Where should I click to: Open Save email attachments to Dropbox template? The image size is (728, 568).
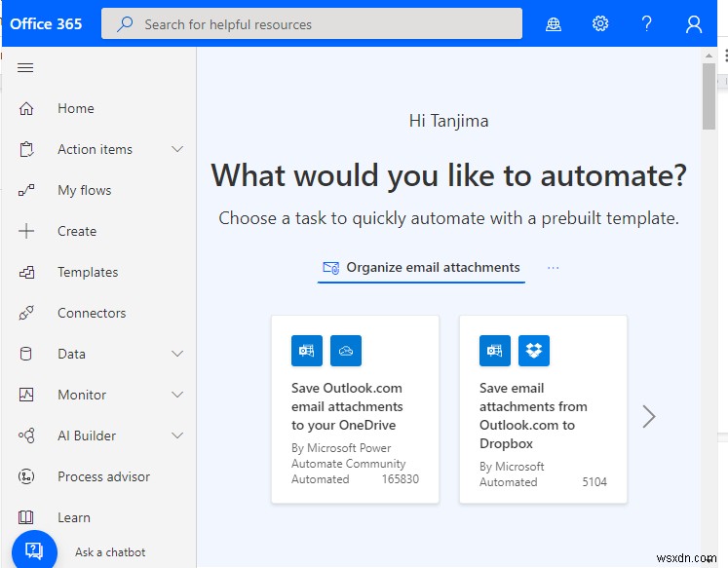click(x=543, y=409)
